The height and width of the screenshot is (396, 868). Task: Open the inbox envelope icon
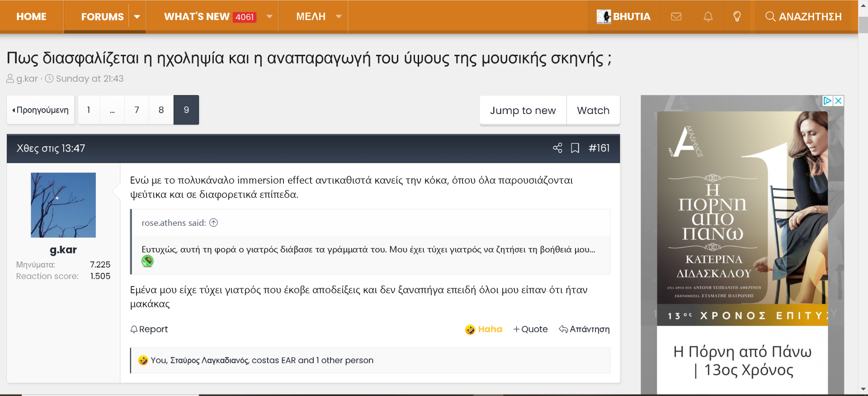click(x=676, y=17)
